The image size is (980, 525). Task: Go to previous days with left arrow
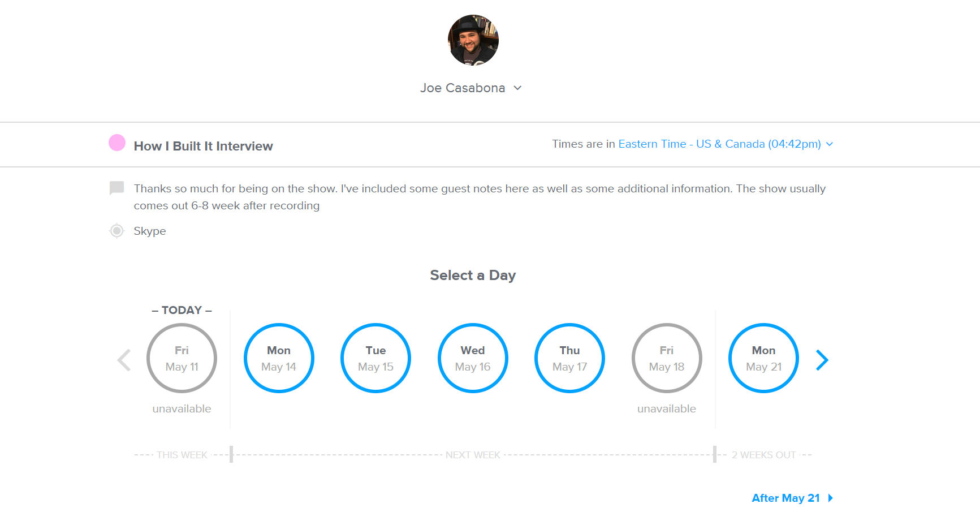[x=124, y=360]
